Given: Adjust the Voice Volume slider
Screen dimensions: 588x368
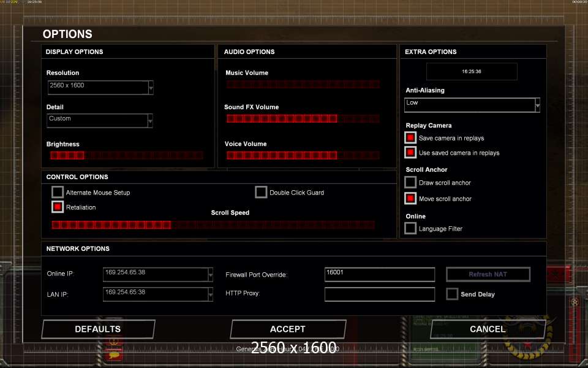Looking at the screenshot, I should coord(303,155).
